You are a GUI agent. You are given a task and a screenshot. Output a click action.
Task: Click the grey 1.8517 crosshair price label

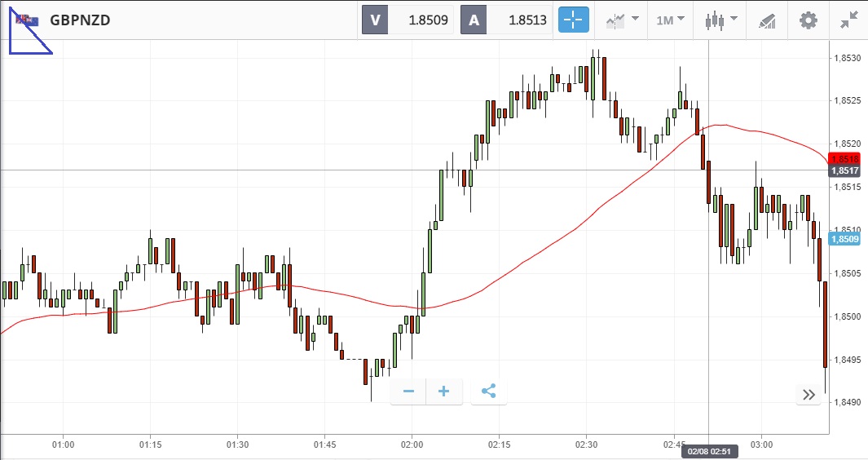[x=844, y=170]
